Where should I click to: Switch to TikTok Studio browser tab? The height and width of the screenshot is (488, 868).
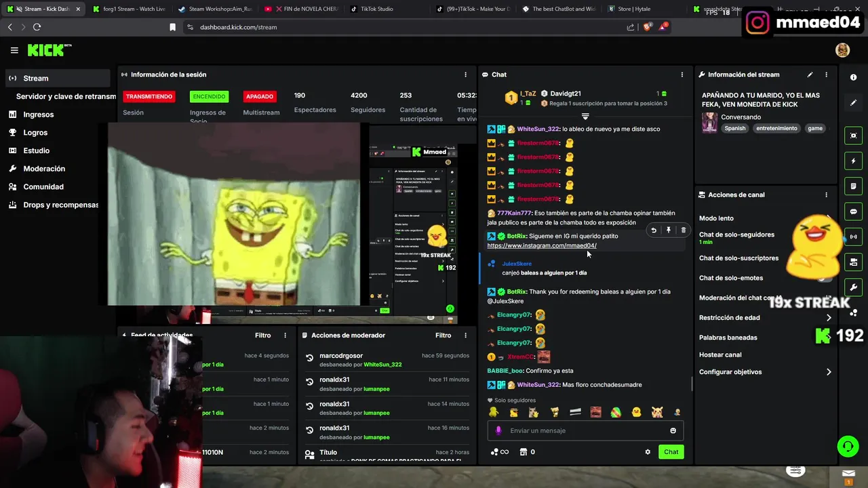click(376, 9)
